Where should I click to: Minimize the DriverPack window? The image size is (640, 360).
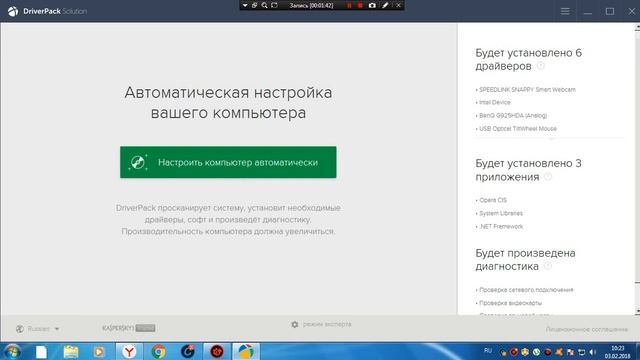point(588,11)
